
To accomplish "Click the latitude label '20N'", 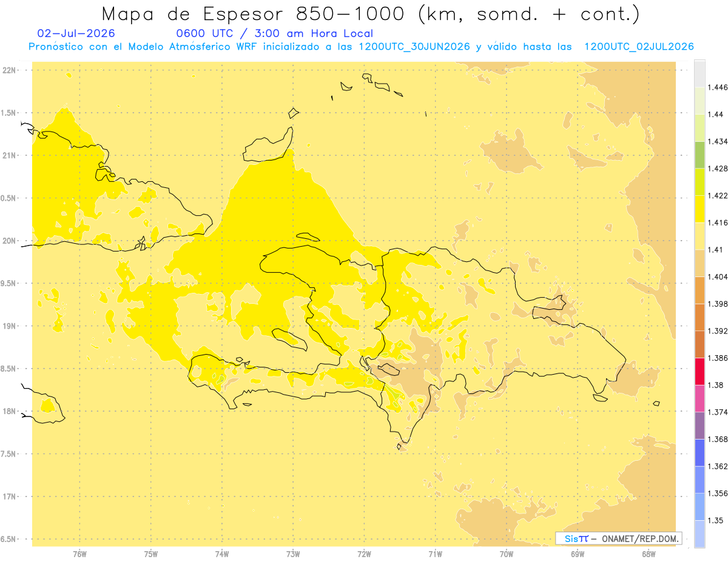I will point(9,241).
